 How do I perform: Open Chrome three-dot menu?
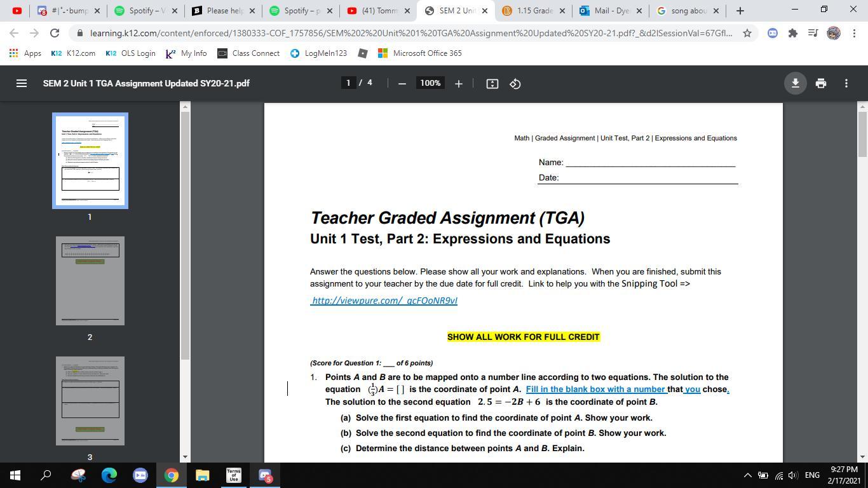pyautogui.click(x=853, y=33)
